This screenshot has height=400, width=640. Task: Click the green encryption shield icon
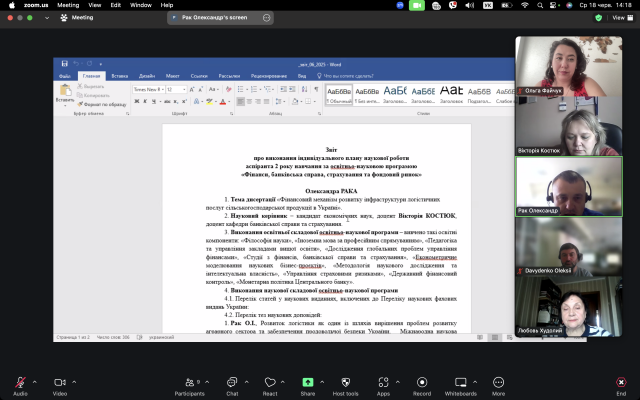[x=598, y=18]
